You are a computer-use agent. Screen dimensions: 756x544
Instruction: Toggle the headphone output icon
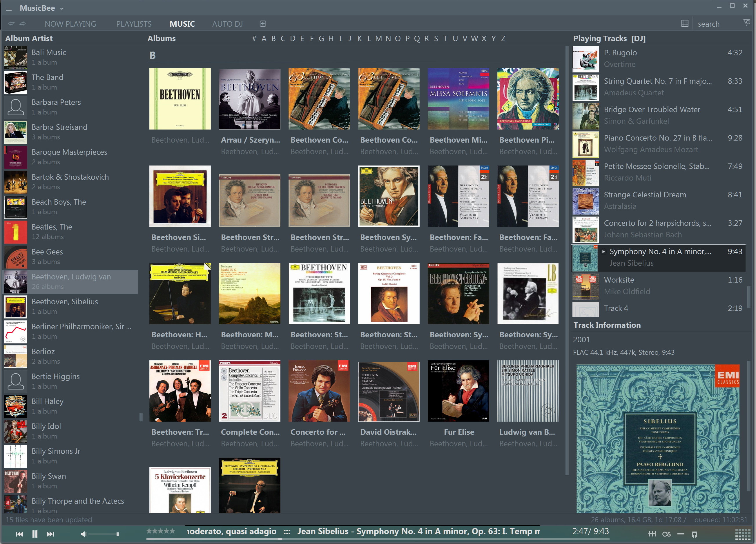click(694, 534)
